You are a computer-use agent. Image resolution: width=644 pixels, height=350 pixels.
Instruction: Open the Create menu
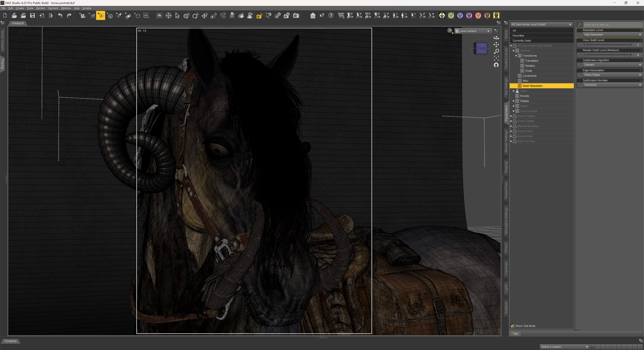[20, 8]
